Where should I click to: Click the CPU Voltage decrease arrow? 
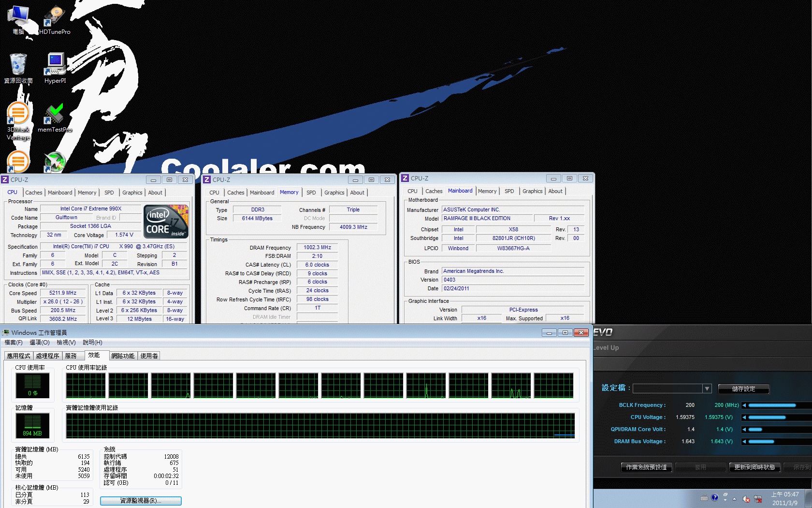click(x=744, y=418)
